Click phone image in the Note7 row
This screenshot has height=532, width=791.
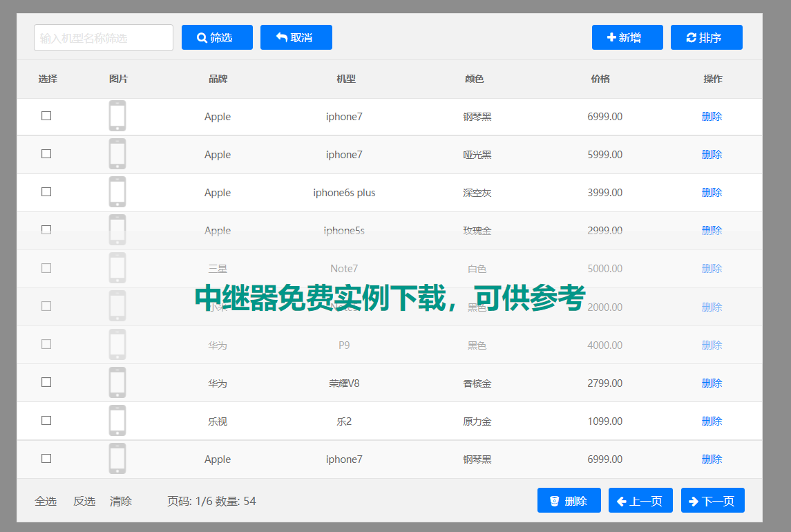[117, 268]
